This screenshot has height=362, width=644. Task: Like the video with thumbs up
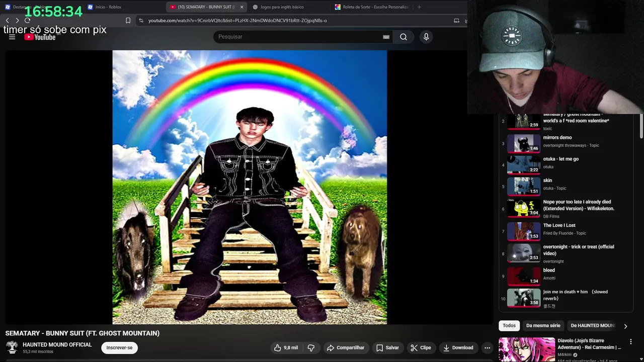[x=286, y=347]
